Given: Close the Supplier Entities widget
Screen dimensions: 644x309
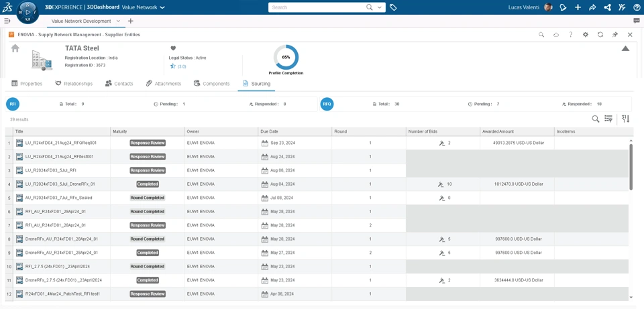Looking at the screenshot, I should pyautogui.click(x=630, y=35).
